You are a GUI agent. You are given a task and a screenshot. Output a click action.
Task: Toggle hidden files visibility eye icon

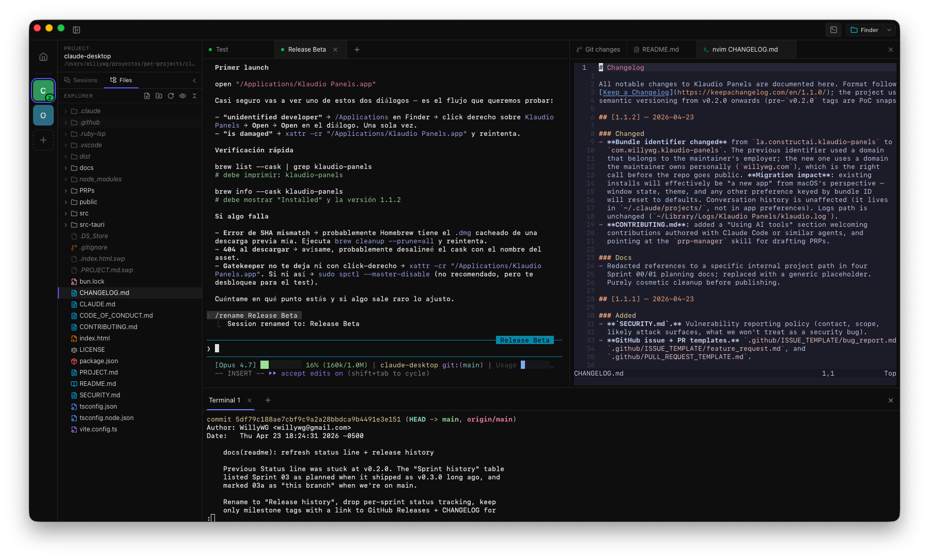coord(182,96)
